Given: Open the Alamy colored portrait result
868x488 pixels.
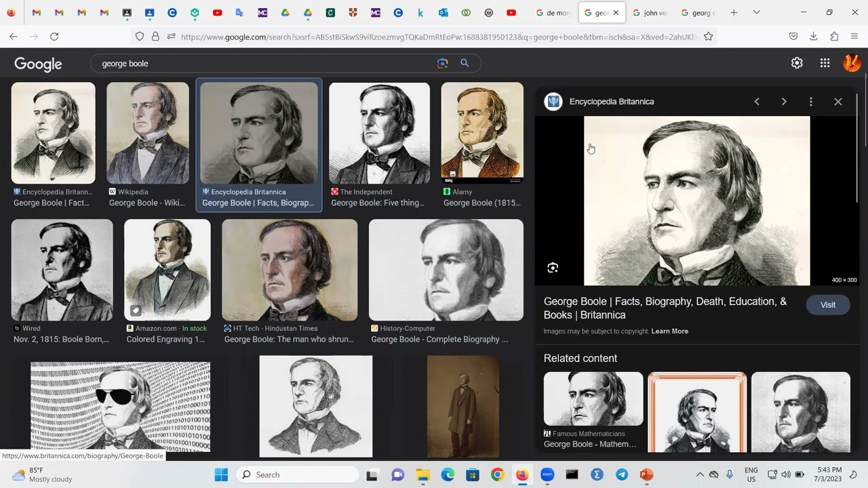Looking at the screenshot, I should pyautogui.click(x=482, y=134).
